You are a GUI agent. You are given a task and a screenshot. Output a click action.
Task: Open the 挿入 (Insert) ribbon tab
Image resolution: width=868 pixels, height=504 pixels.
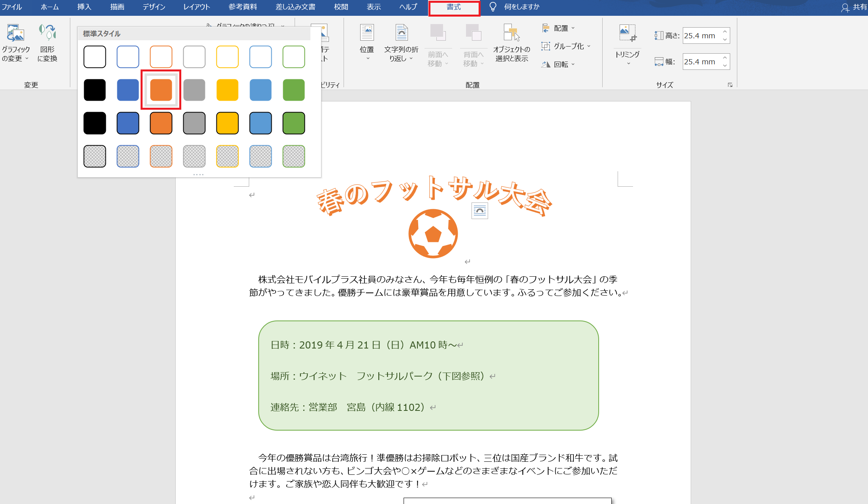84,7
